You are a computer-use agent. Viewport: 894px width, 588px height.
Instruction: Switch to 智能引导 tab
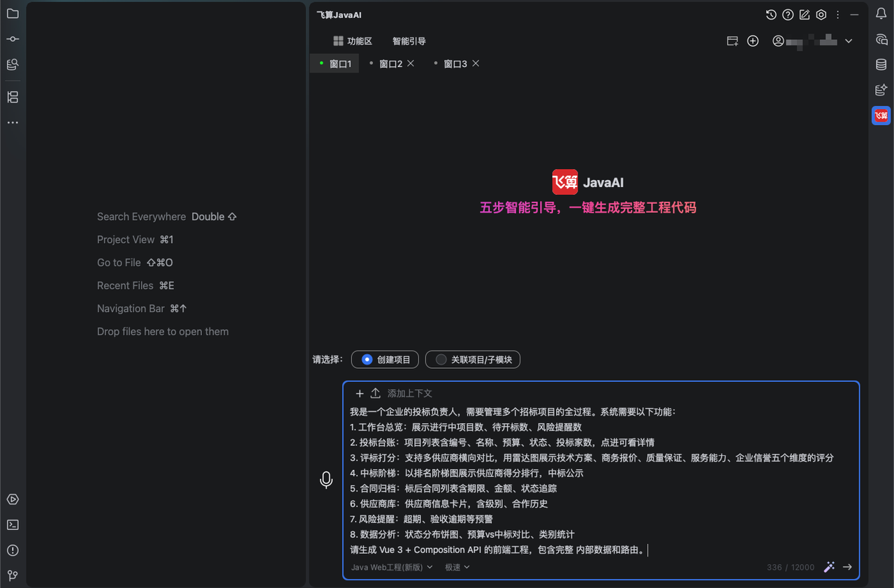409,41
